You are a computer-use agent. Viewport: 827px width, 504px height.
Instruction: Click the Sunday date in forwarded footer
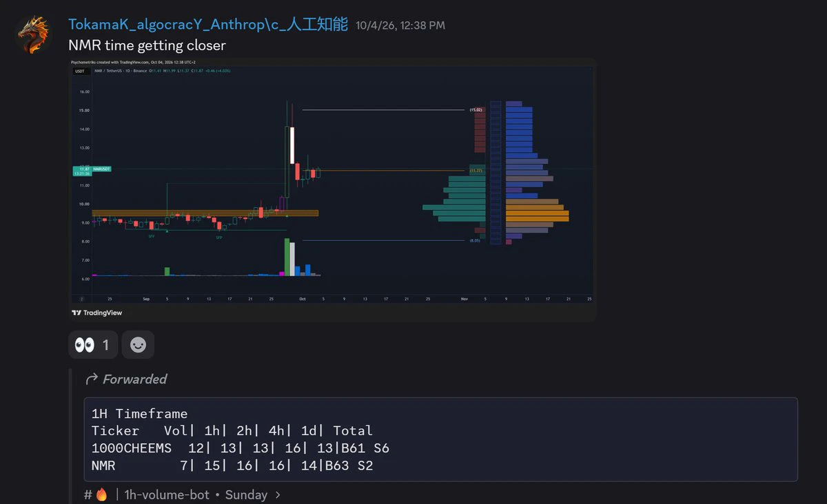pos(246,494)
